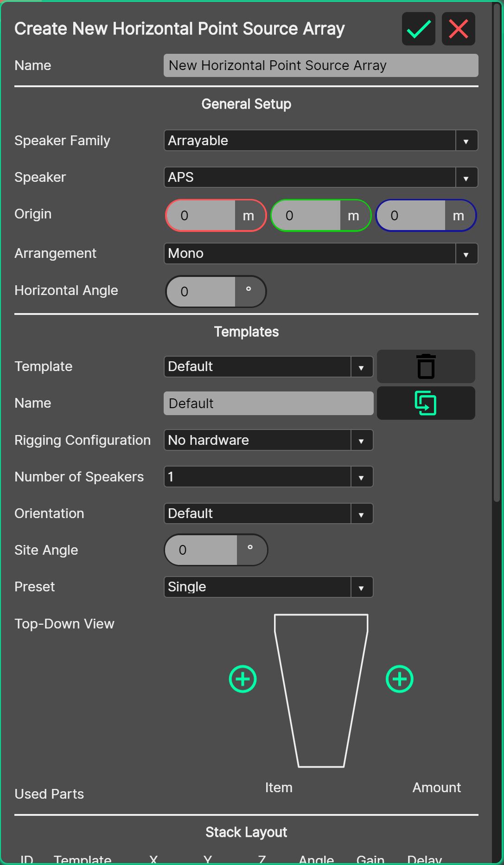The image size is (504, 865).
Task: Add speaker with left plus icon
Action: 242,679
